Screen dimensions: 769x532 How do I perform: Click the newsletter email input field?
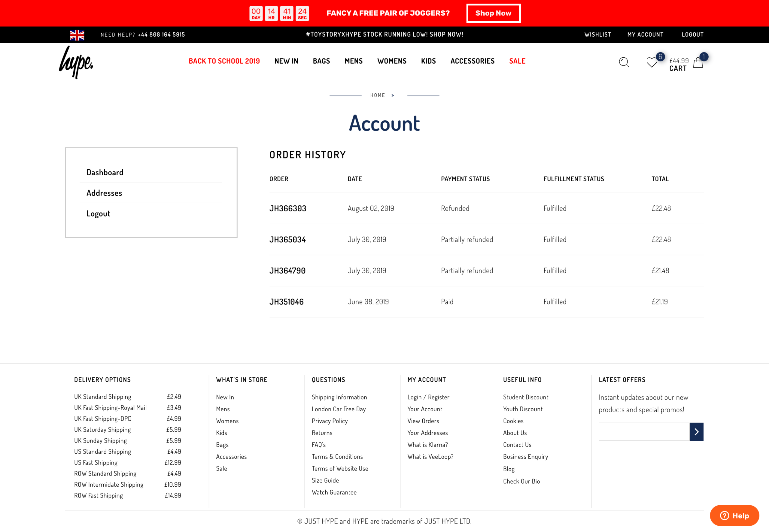pyautogui.click(x=644, y=432)
